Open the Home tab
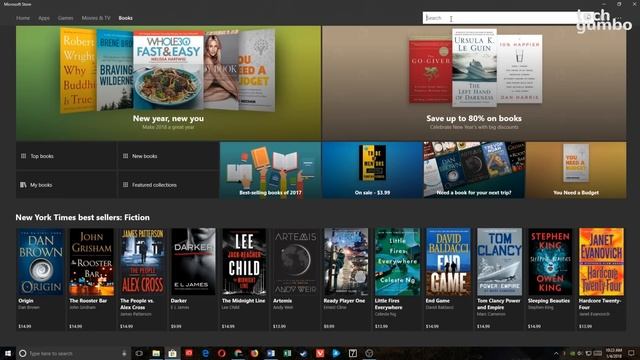 [x=23, y=18]
